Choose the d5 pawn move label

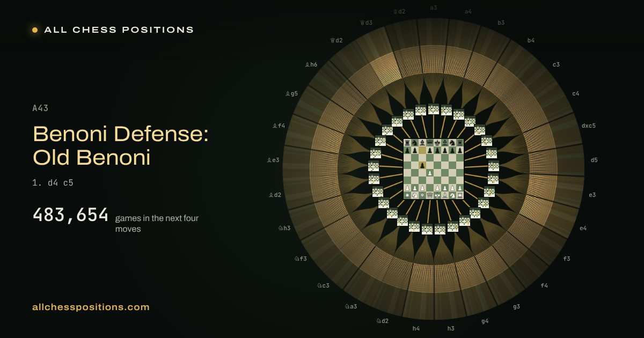[594, 160]
